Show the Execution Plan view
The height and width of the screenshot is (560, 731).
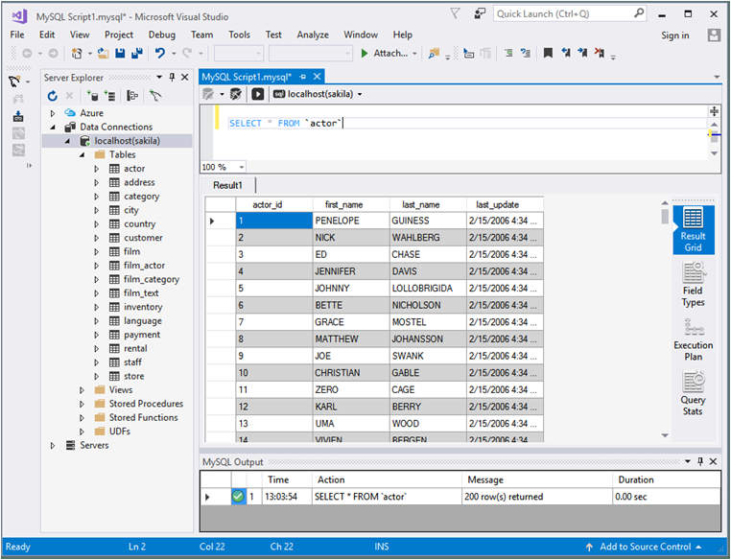click(694, 339)
